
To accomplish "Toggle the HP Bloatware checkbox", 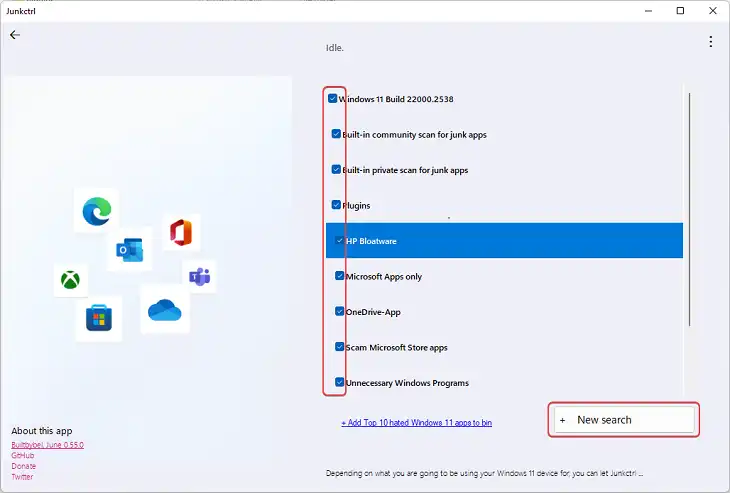I will (x=339, y=241).
